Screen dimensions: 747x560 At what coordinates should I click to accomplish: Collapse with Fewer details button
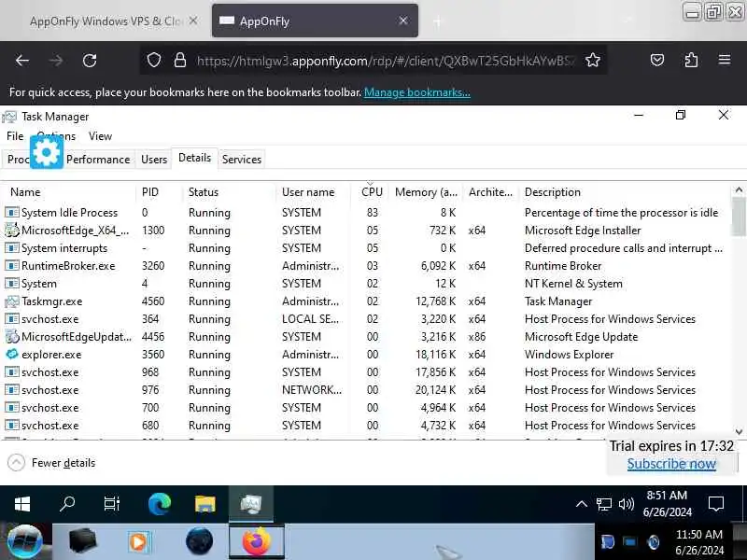pos(51,463)
